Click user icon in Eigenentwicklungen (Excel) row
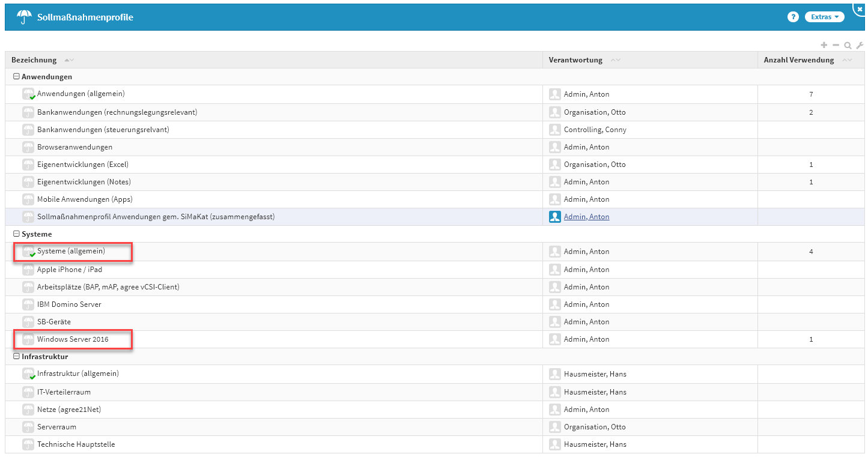Screen dimensions: 868x457 point(555,165)
